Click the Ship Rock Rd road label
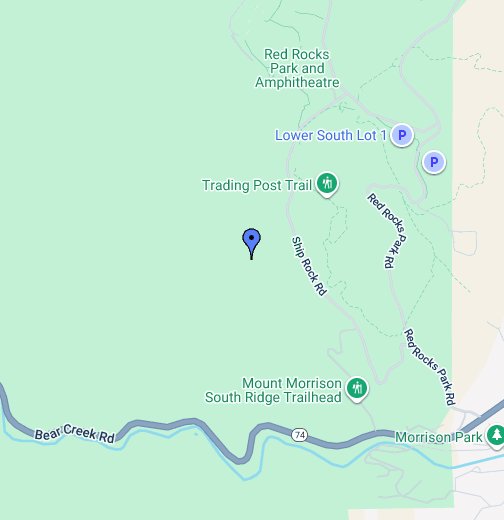Viewport: 504px width, 520px height. (309, 266)
